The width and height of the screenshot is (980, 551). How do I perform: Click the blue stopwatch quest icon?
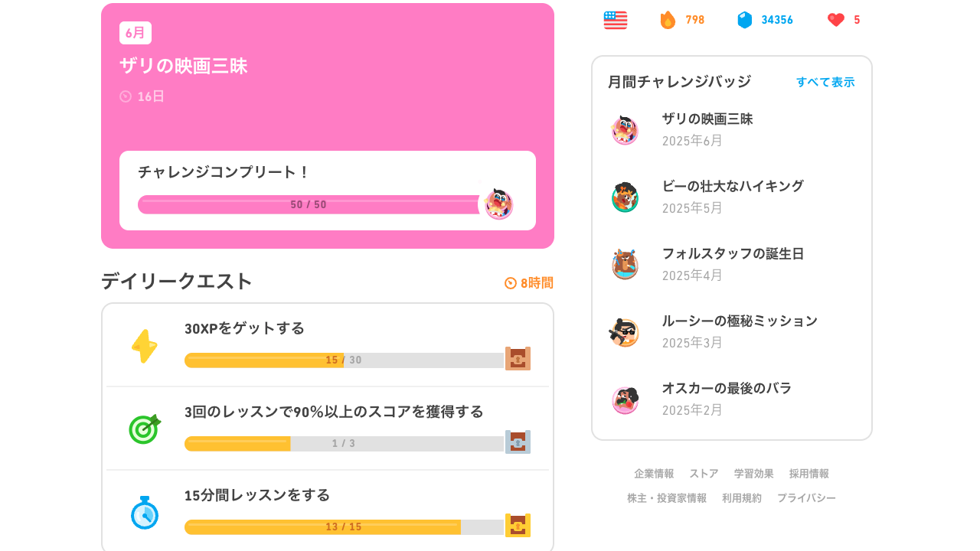tap(144, 513)
